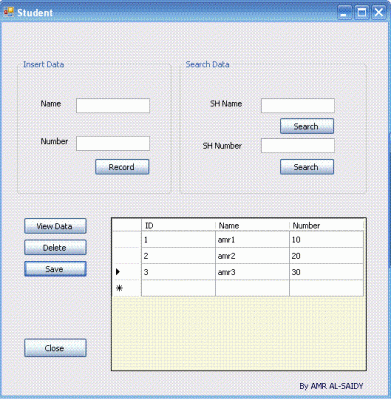
Task: Click the Close button at bottom left
Action: coord(55,348)
